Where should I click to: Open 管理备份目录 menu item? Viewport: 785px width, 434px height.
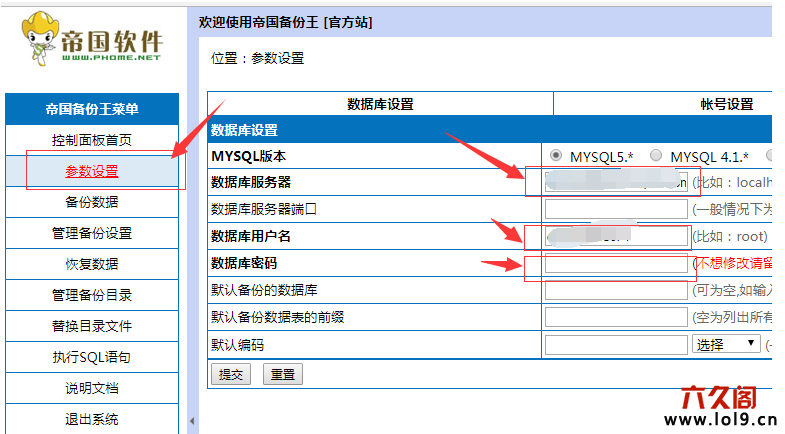pos(92,295)
